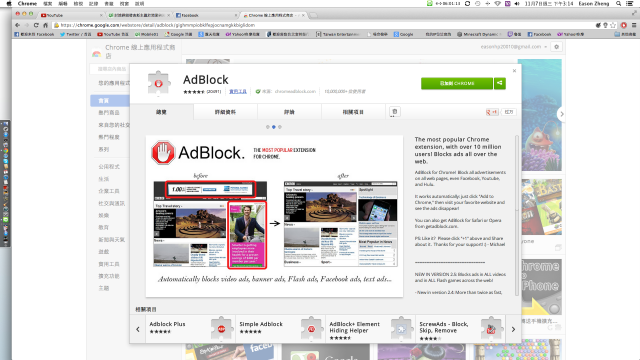Open the account email dropdown
Viewport: 640px width, 360px height.
(x=513, y=47)
